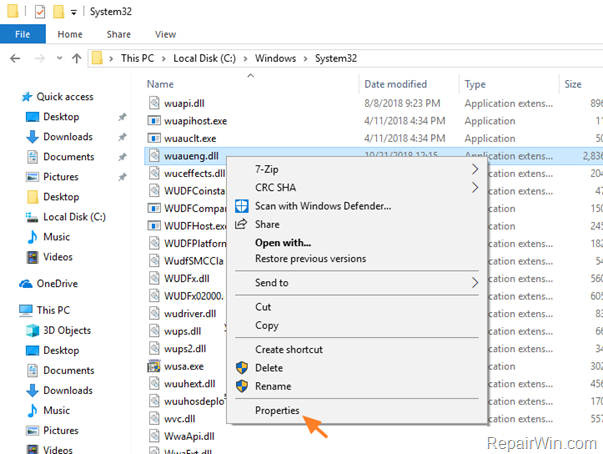Image resolution: width=603 pixels, height=454 pixels.
Task: Expand chevron after Windows breadcrumb
Action: coord(305,58)
